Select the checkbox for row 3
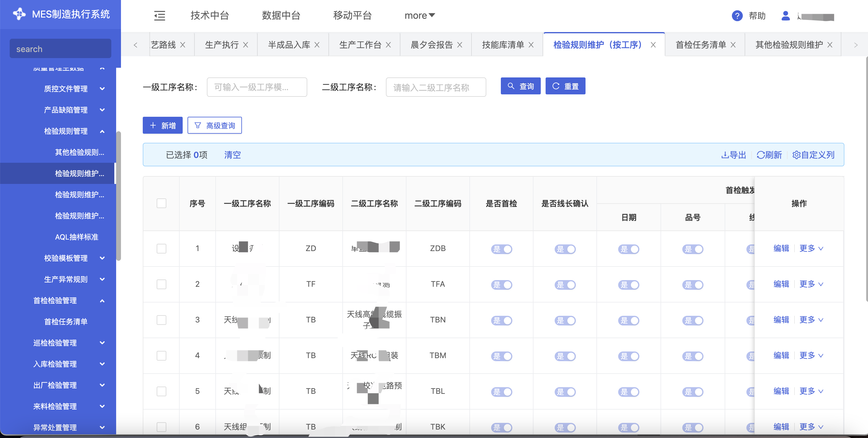This screenshot has height=438, width=868. [x=162, y=320]
